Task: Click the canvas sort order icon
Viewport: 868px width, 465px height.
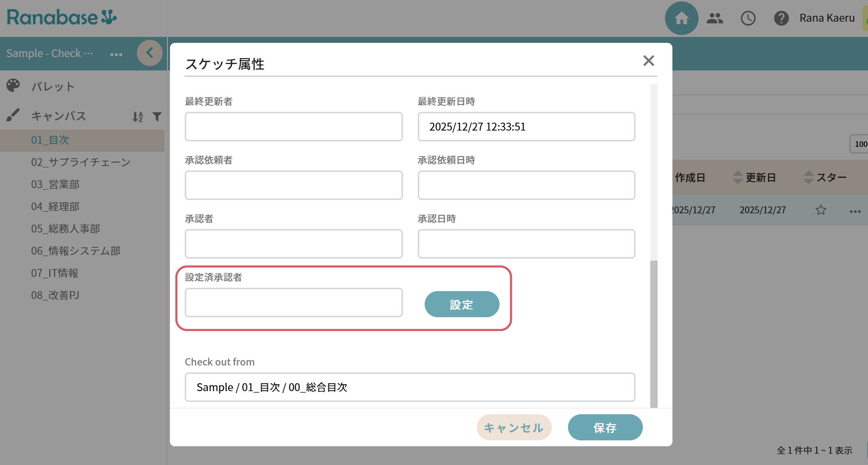Action: point(138,117)
